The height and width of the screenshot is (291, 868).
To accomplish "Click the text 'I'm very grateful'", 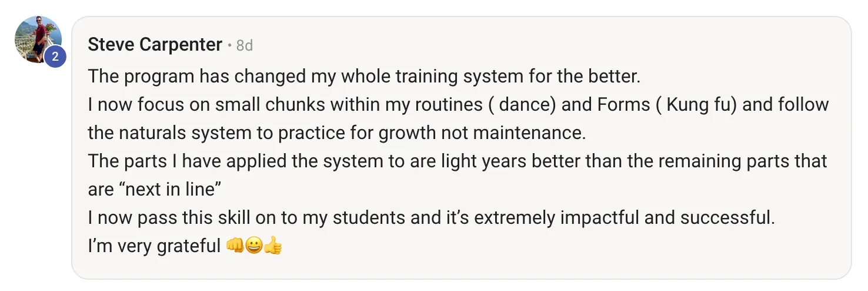I will [154, 246].
